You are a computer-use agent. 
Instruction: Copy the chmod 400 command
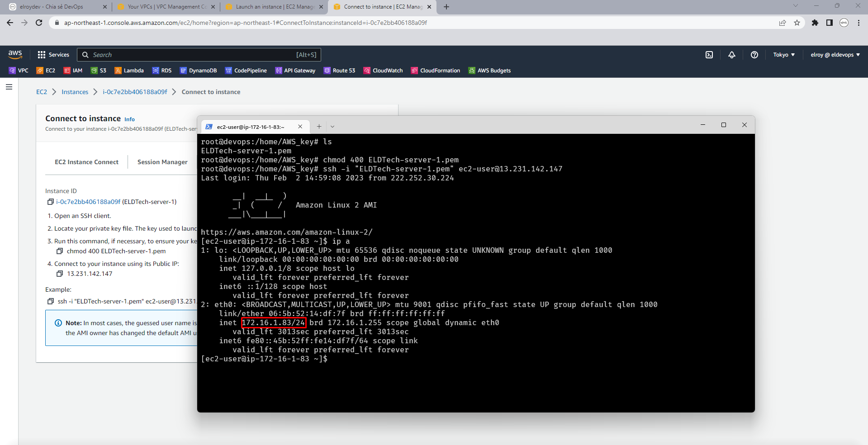click(59, 251)
